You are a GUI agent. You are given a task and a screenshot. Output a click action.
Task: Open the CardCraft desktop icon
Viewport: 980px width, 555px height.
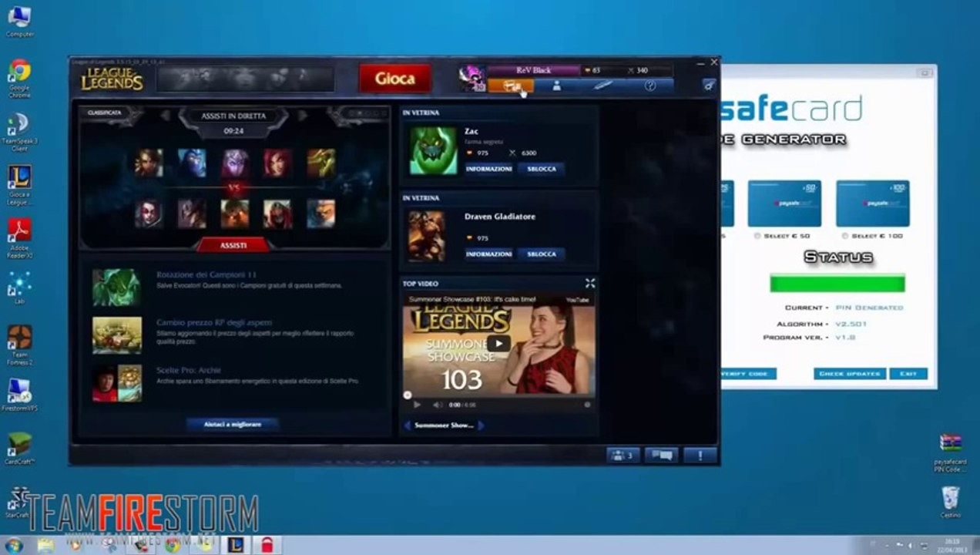click(x=19, y=448)
